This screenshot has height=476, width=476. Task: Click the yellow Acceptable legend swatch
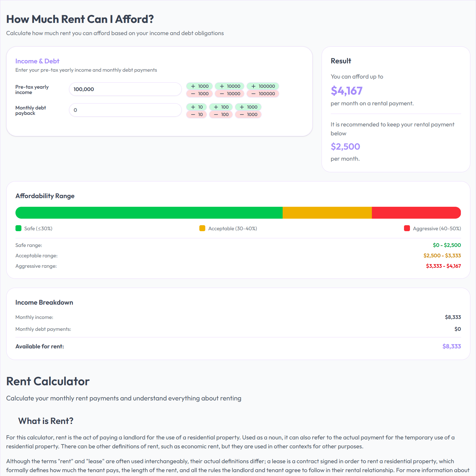coord(202,228)
